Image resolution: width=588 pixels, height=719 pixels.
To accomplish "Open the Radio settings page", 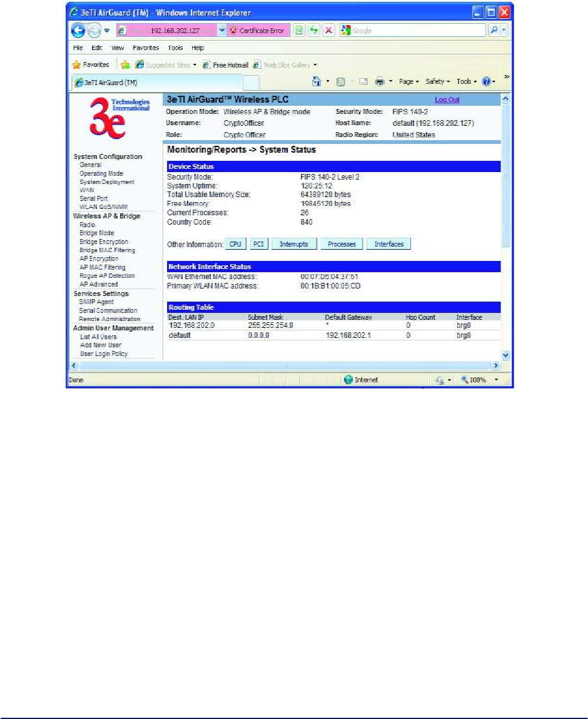I will point(87,225).
